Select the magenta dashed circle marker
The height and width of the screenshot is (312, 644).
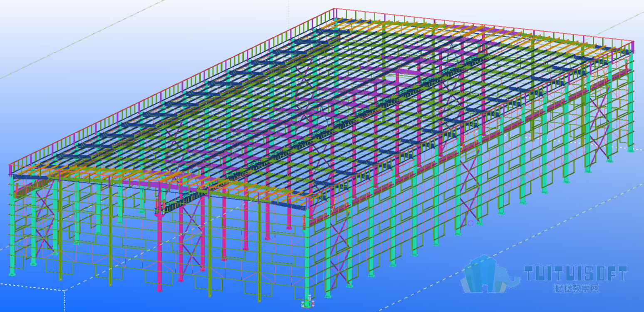[471, 223]
